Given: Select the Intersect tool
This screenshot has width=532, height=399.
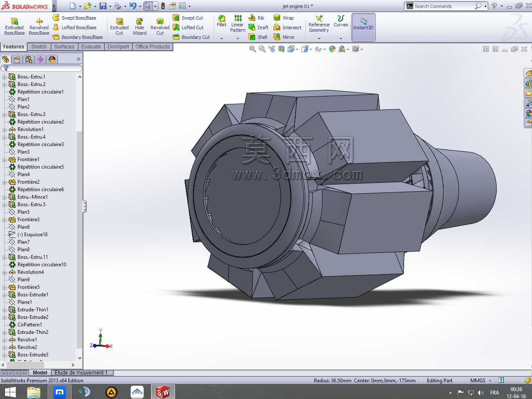Looking at the screenshot, I should pyautogui.click(x=287, y=28).
